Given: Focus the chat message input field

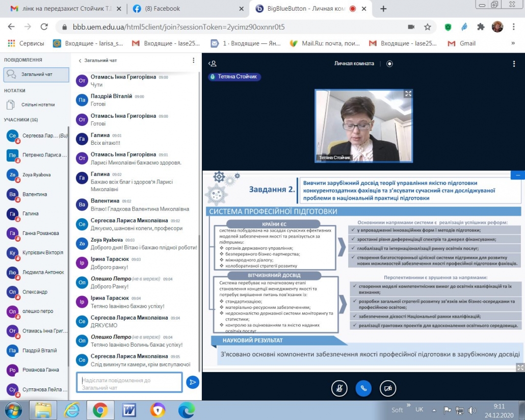Looking at the screenshot, I should tap(129, 382).
